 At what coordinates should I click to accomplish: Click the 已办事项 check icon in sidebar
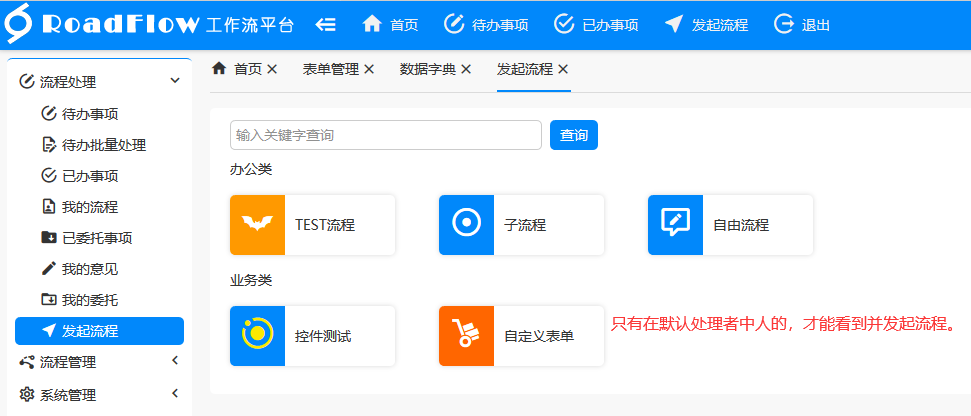point(48,176)
